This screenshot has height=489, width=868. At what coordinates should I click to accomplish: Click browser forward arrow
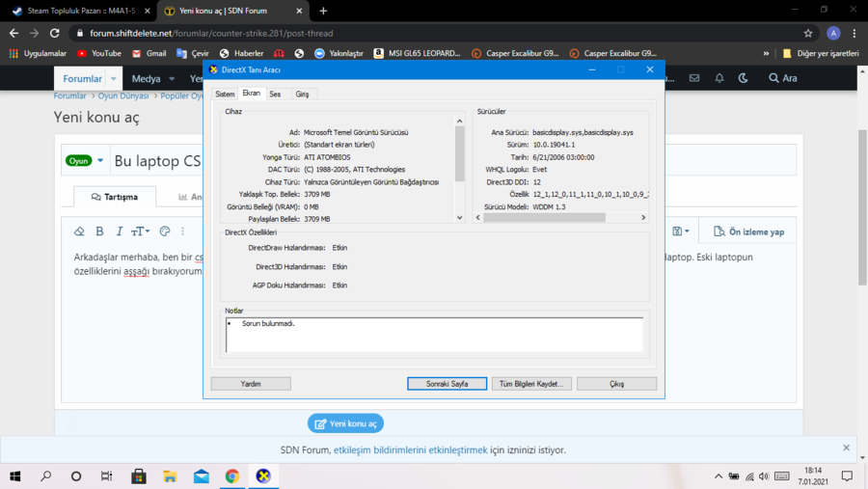coord(35,33)
